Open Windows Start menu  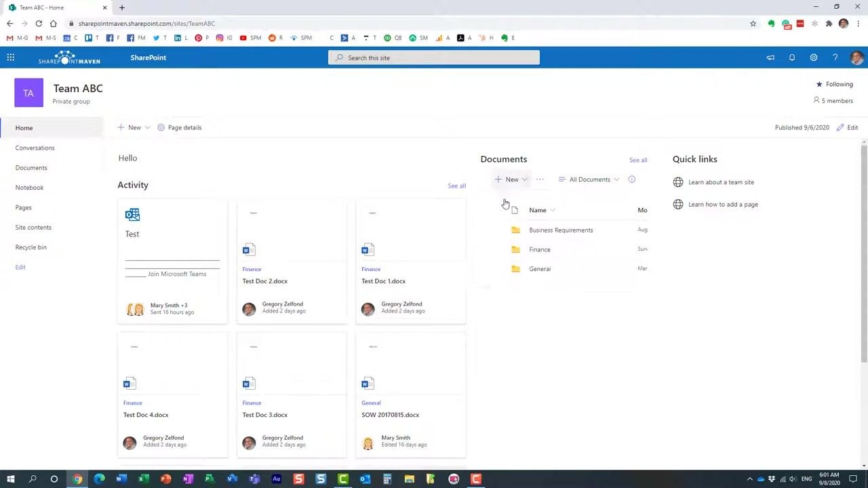[x=11, y=479]
